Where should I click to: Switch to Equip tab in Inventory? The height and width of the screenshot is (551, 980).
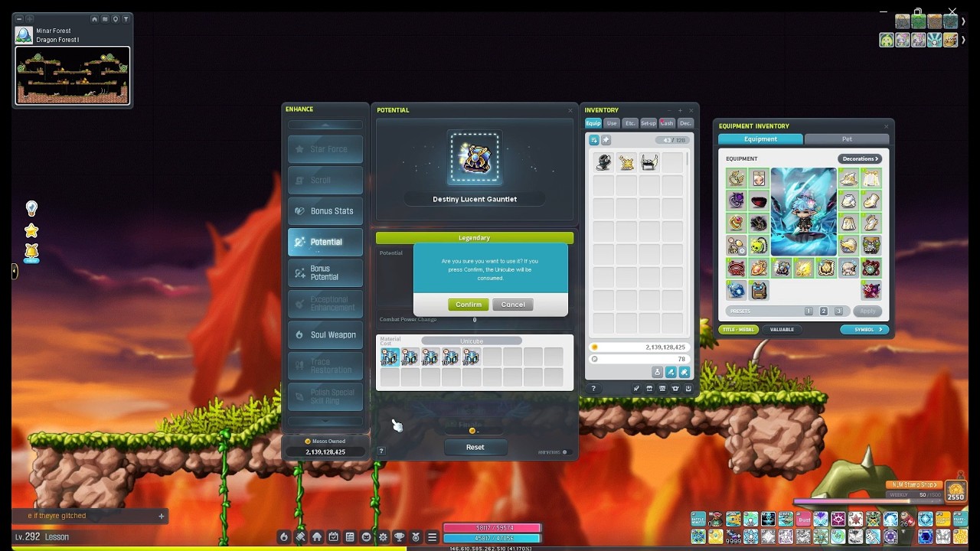pos(593,123)
